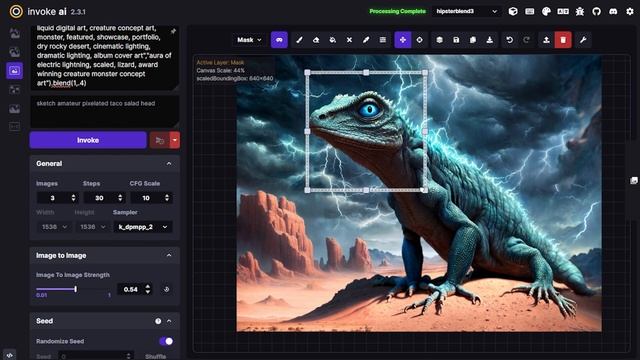The width and height of the screenshot is (640, 360).
Task: Adjust Image To Image Strength slider
Action: (73, 289)
